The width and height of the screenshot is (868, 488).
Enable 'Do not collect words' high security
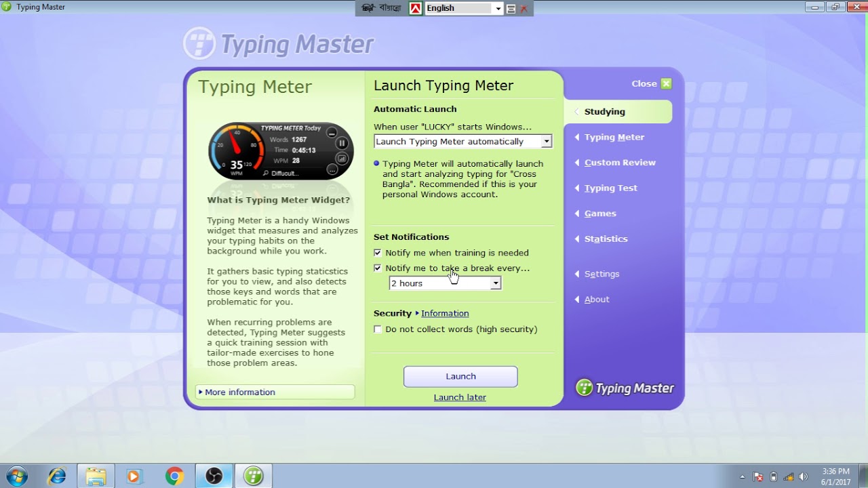(x=378, y=329)
